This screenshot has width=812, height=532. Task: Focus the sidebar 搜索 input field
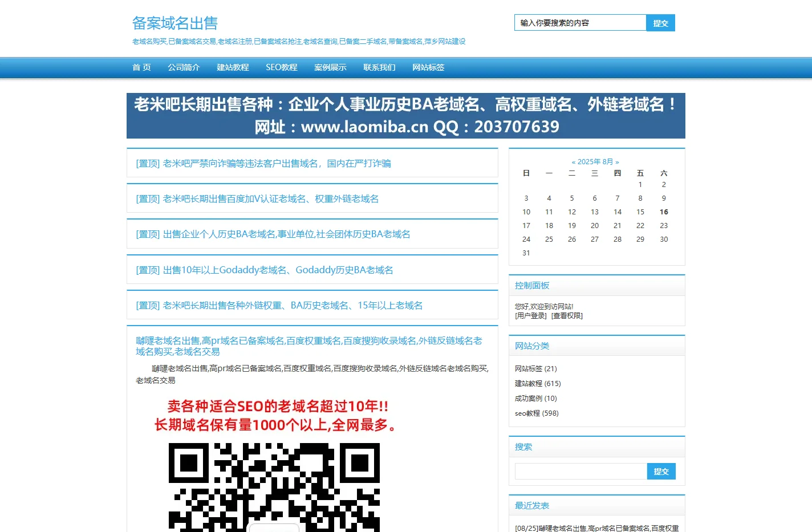581,471
